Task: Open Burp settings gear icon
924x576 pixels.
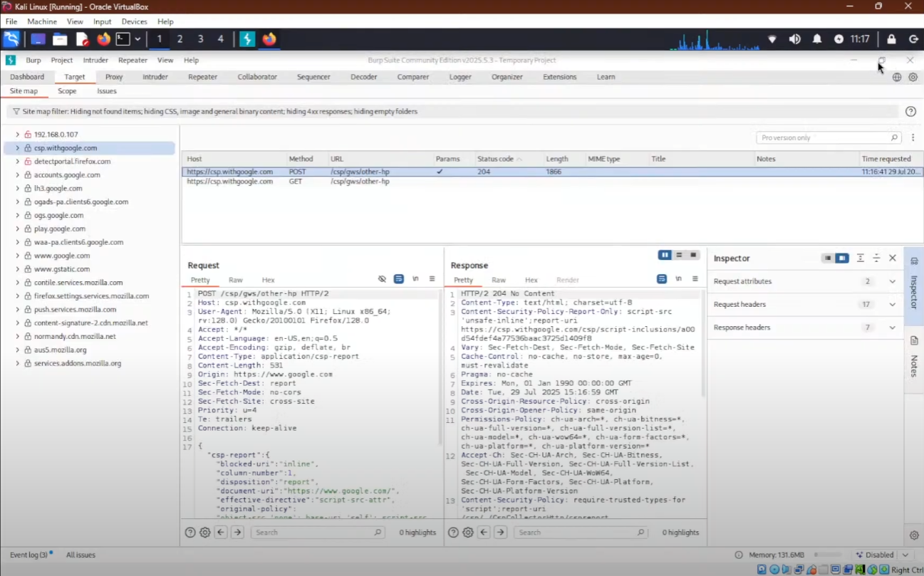Action: tap(913, 77)
